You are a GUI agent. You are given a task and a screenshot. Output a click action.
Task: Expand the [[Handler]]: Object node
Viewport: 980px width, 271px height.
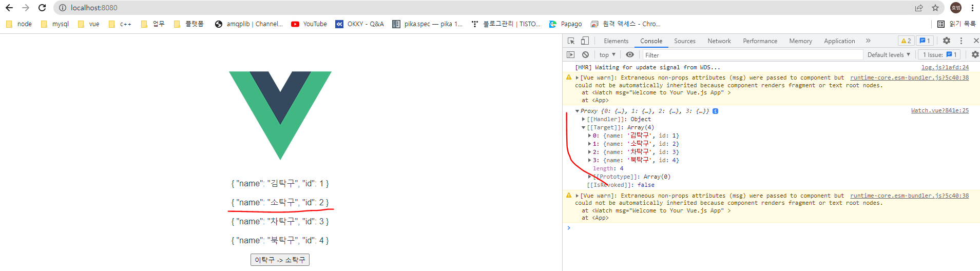583,119
